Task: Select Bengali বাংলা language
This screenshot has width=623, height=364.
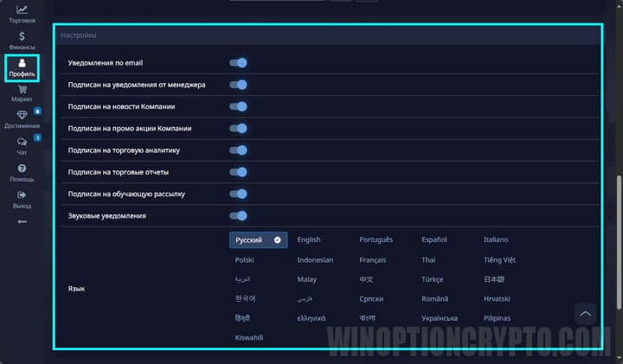Action: (x=367, y=318)
